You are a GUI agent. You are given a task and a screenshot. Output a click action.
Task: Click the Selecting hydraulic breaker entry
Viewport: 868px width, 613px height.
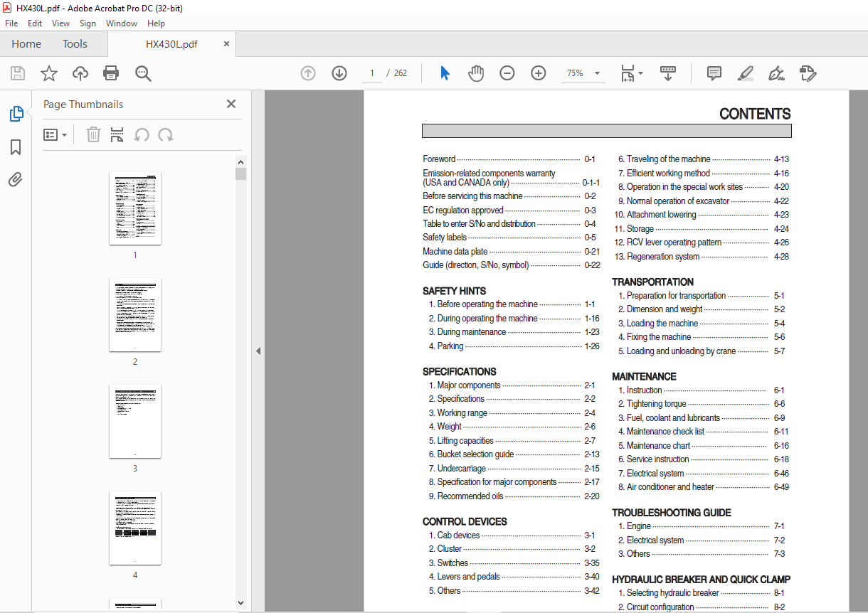(702, 593)
